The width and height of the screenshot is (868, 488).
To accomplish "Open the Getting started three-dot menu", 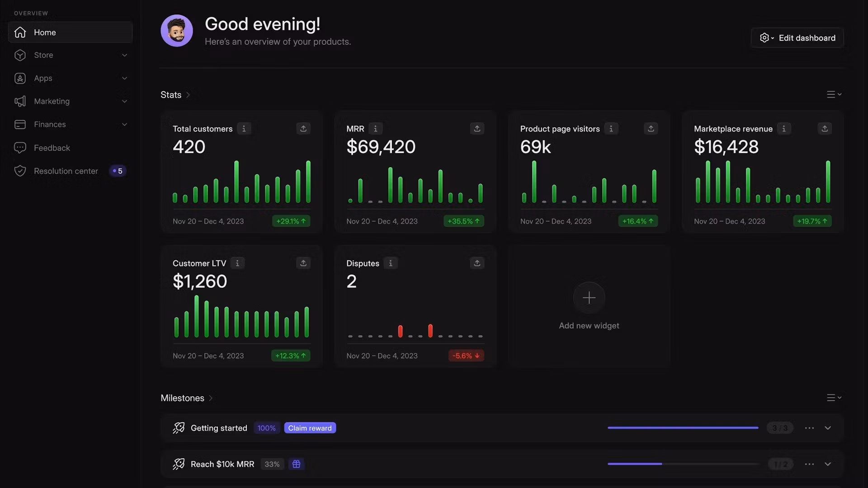I will click(x=809, y=428).
